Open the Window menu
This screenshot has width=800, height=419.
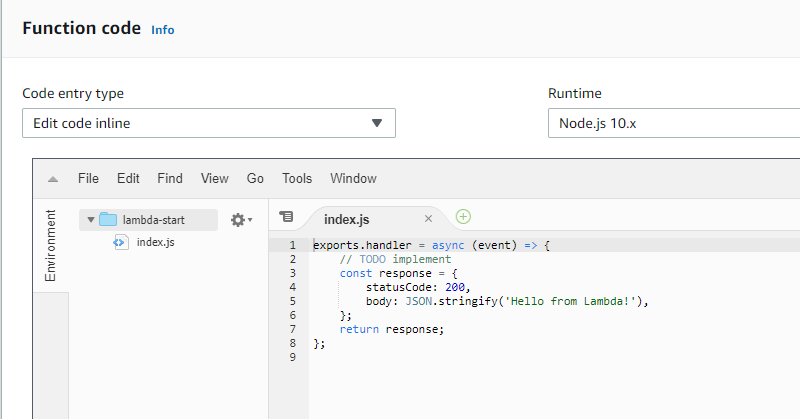353,179
